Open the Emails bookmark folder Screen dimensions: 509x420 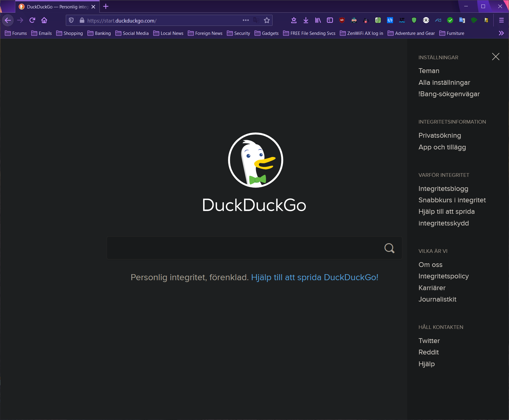pyautogui.click(x=41, y=33)
